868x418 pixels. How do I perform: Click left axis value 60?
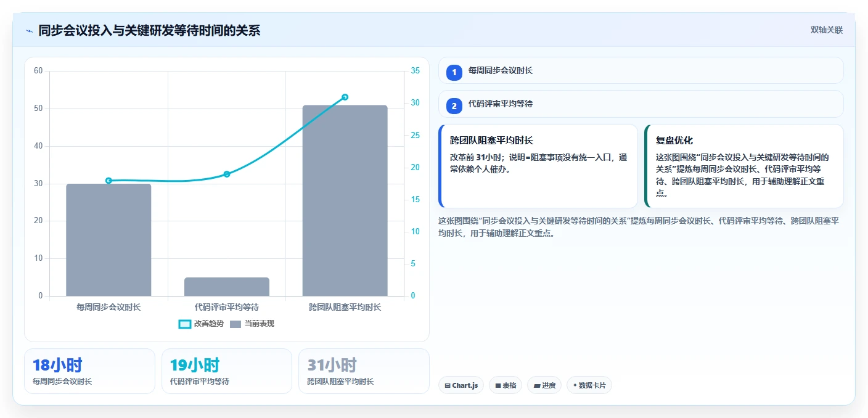[38, 71]
